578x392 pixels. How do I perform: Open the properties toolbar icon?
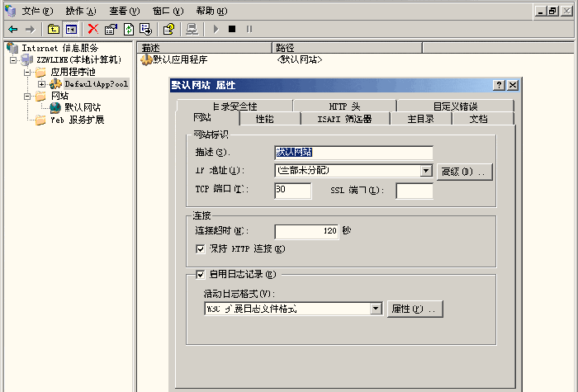pos(111,29)
